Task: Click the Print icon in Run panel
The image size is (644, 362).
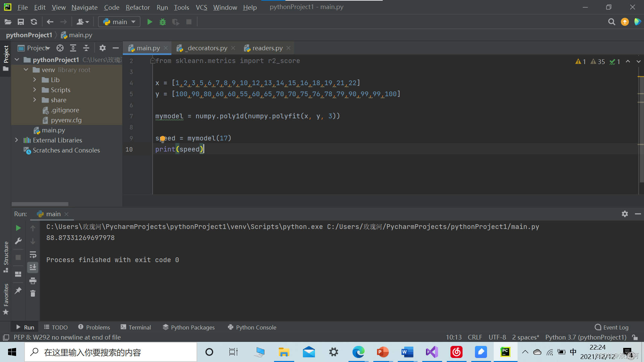Action: pos(33,281)
